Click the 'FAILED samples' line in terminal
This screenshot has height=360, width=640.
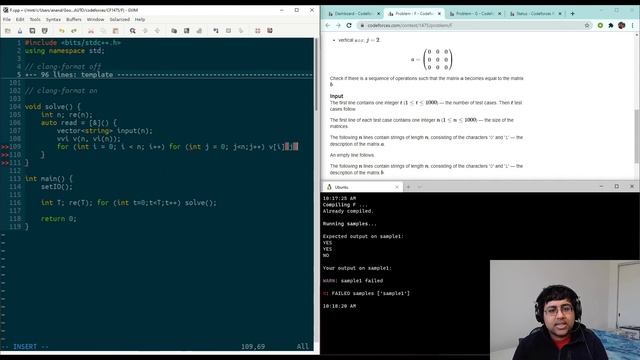366,293
